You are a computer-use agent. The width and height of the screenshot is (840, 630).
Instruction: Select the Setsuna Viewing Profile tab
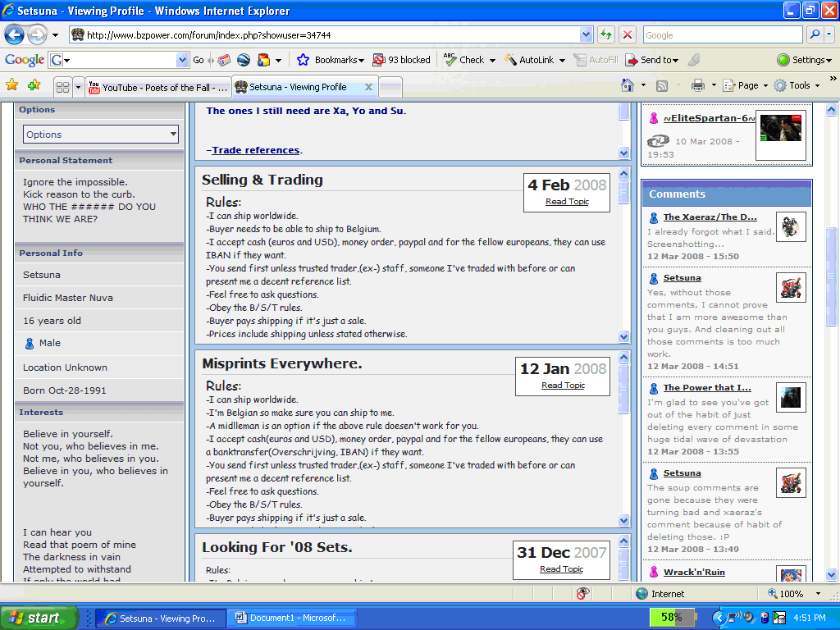tap(298, 87)
